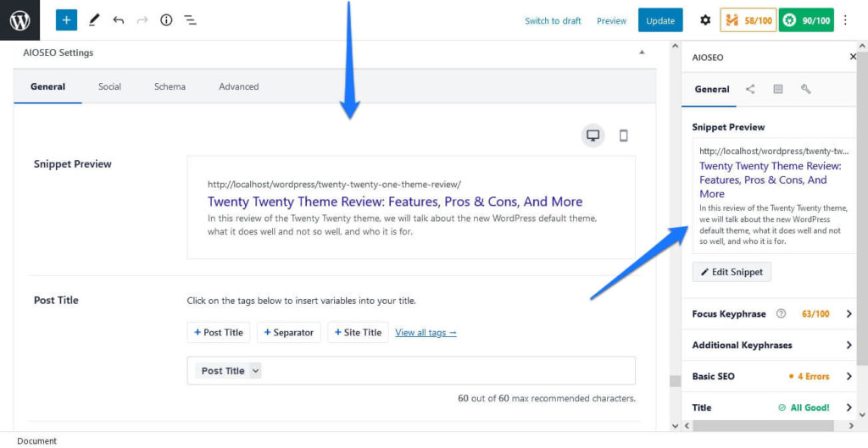Viewport: 868px width, 448px height.
Task: Insert the + Separator tag
Action: 289,333
